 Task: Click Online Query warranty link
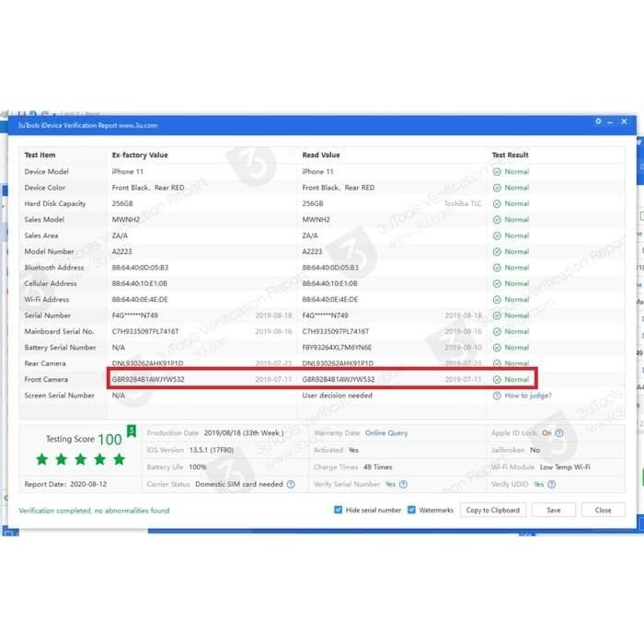coord(386,433)
